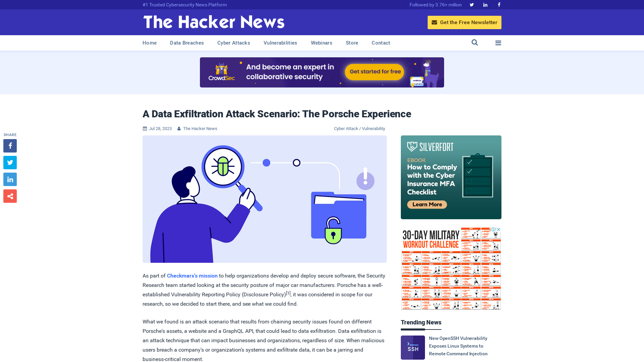Click the Facebook share icon
The width and height of the screenshot is (644, 362).
(x=10, y=145)
